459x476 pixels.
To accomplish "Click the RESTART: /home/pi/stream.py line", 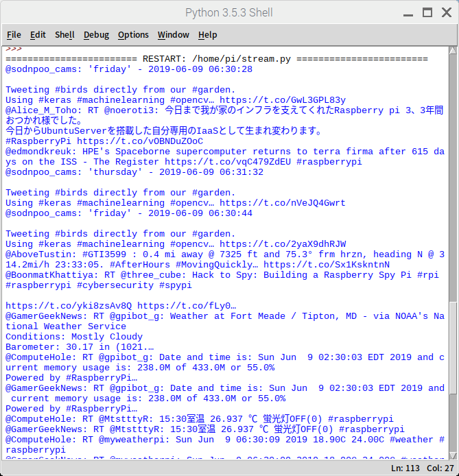I will [x=217, y=59].
